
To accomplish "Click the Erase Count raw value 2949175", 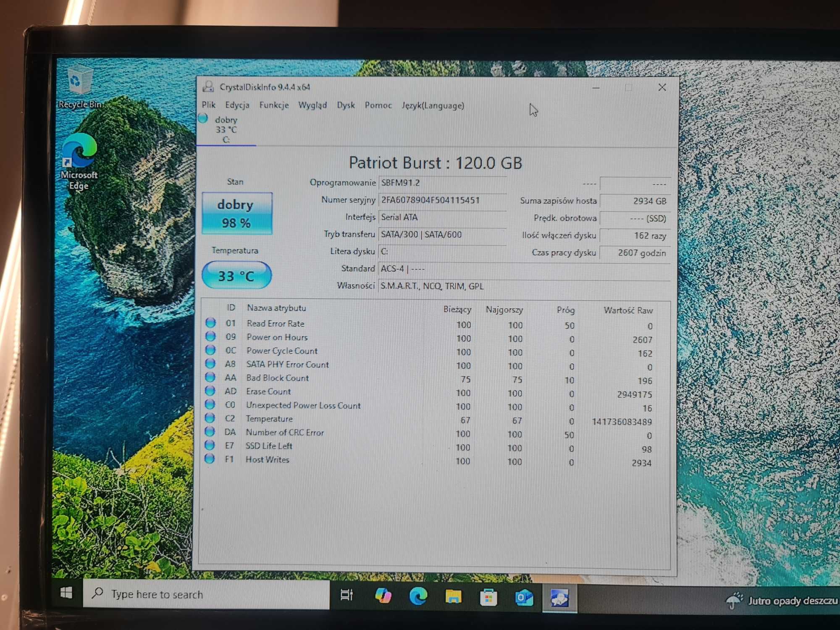I will [634, 394].
